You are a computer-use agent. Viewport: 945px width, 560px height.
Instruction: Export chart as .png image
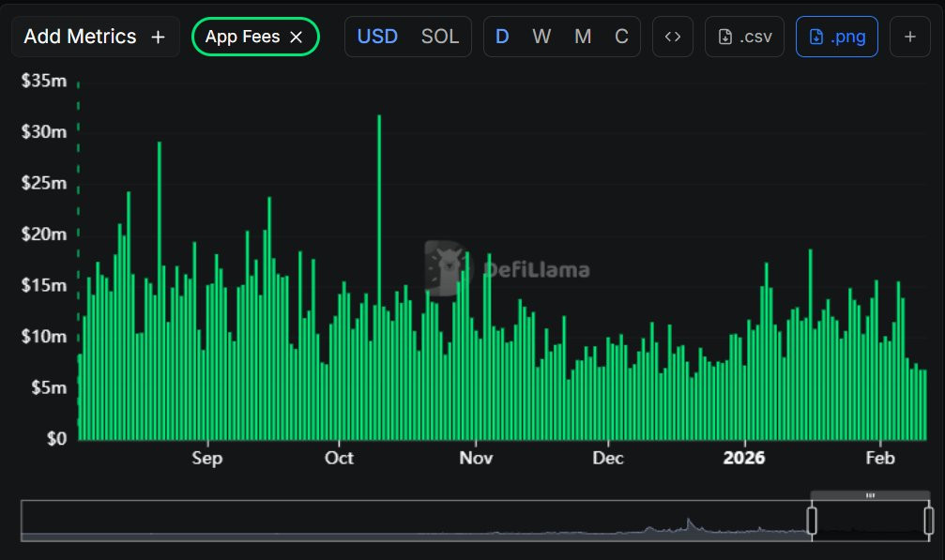836,37
